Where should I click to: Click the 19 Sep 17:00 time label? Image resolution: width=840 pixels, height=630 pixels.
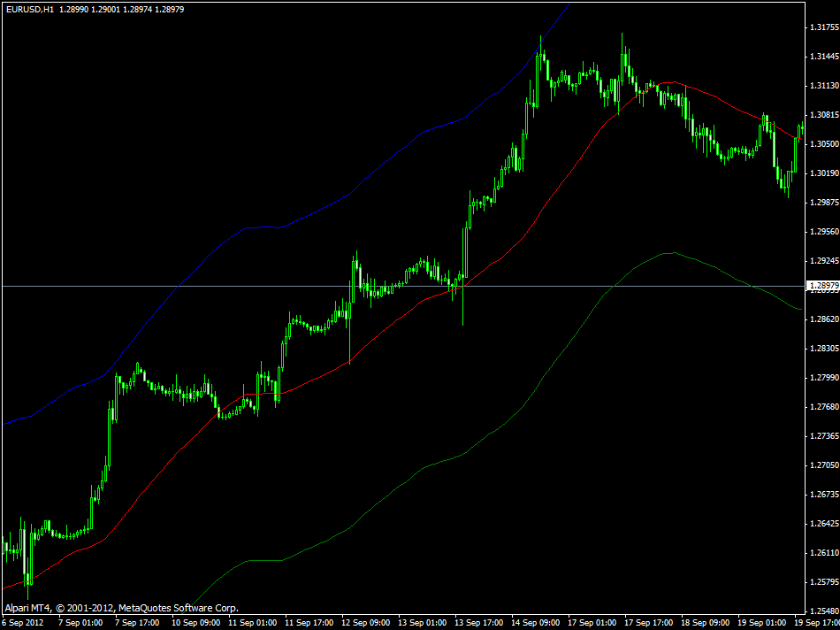click(x=815, y=622)
